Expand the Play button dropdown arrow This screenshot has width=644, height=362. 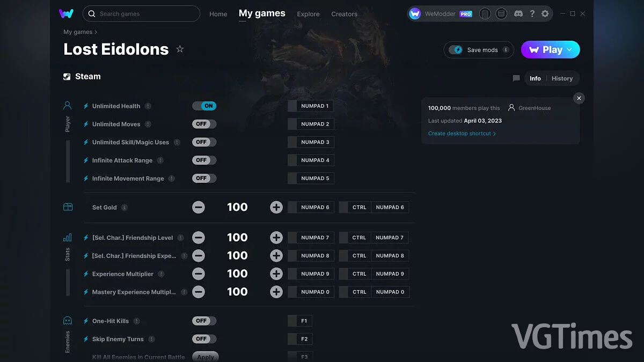570,50
